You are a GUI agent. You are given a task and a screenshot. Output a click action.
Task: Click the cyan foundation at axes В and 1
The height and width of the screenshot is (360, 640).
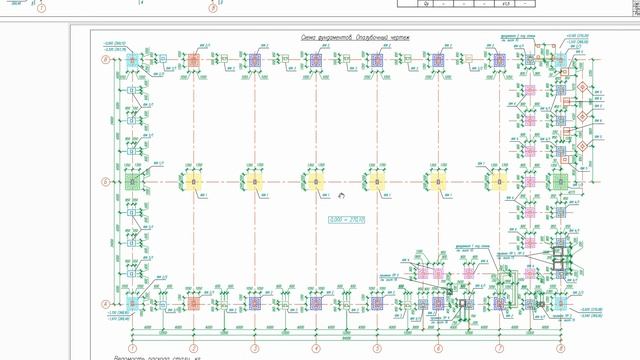pos(132,60)
